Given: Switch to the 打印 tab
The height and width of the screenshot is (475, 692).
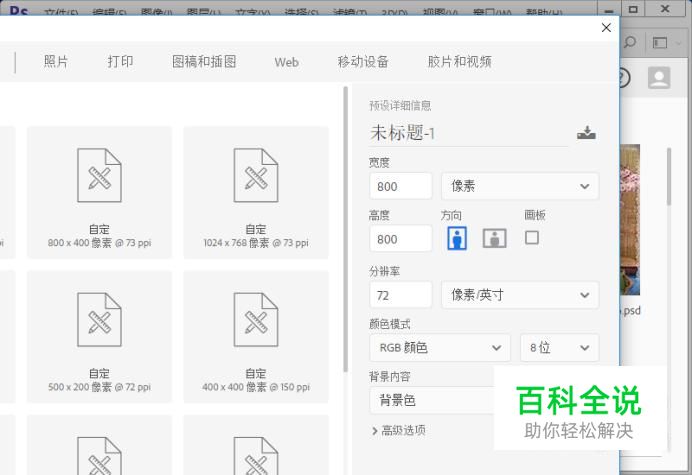Looking at the screenshot, I should (x=120, y=62).
